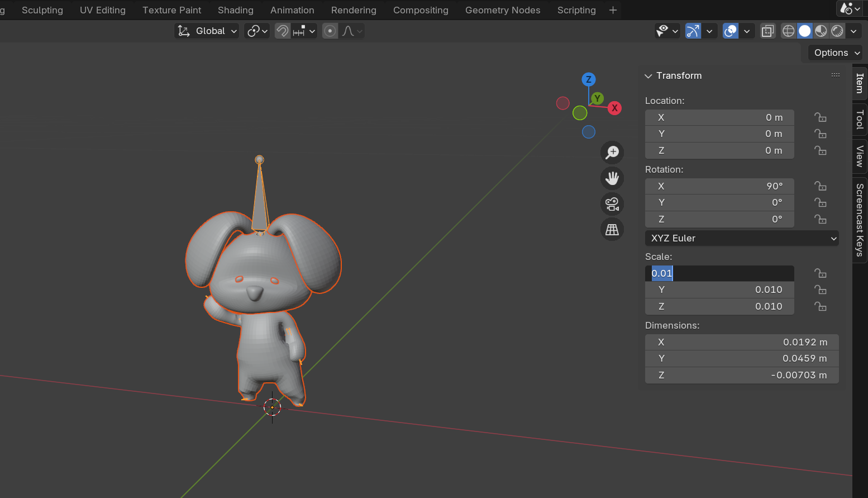Lock Scale Y

tap(820, 290)
